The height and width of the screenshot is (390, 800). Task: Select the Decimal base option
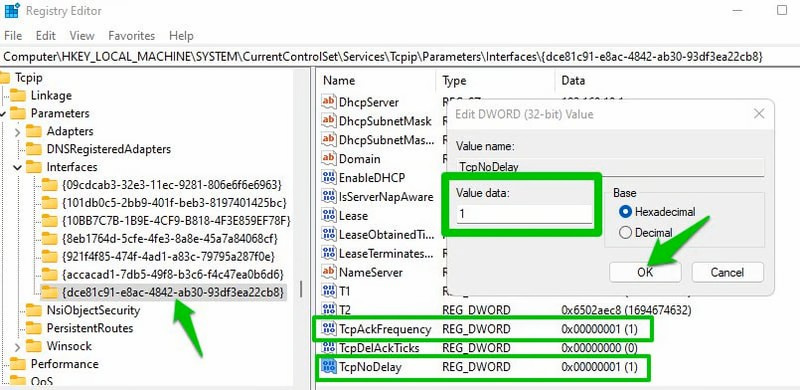coord(646,233)
